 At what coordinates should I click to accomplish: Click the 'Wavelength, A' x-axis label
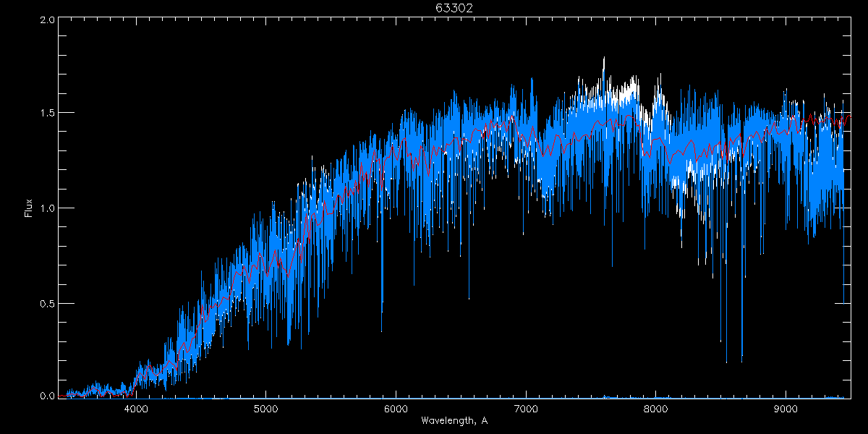[x=454, y=421]
